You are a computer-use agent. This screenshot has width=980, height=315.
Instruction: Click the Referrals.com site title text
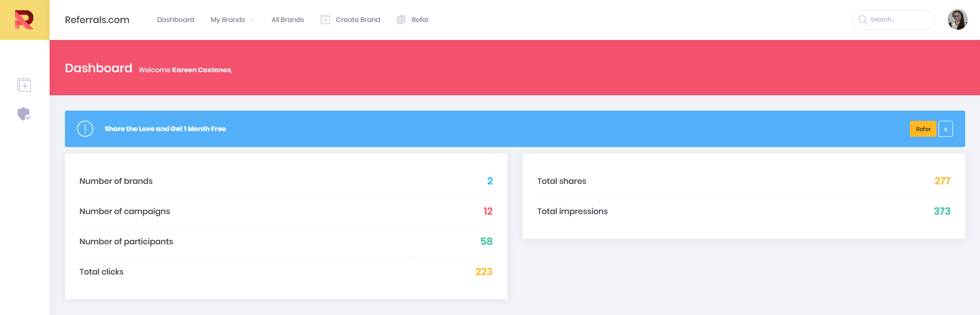pyautogui.click(x=97, y=19)
